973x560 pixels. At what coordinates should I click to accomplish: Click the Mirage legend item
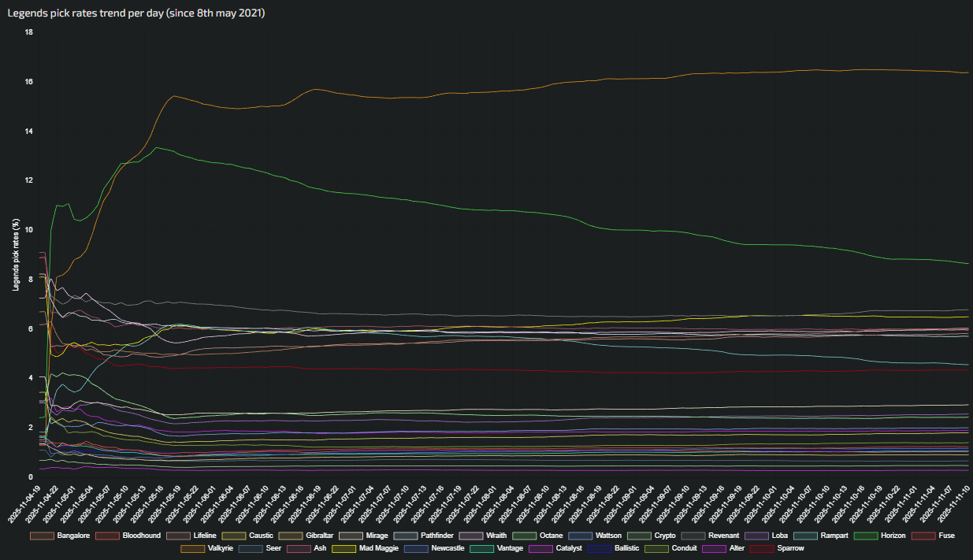point(377,536)
